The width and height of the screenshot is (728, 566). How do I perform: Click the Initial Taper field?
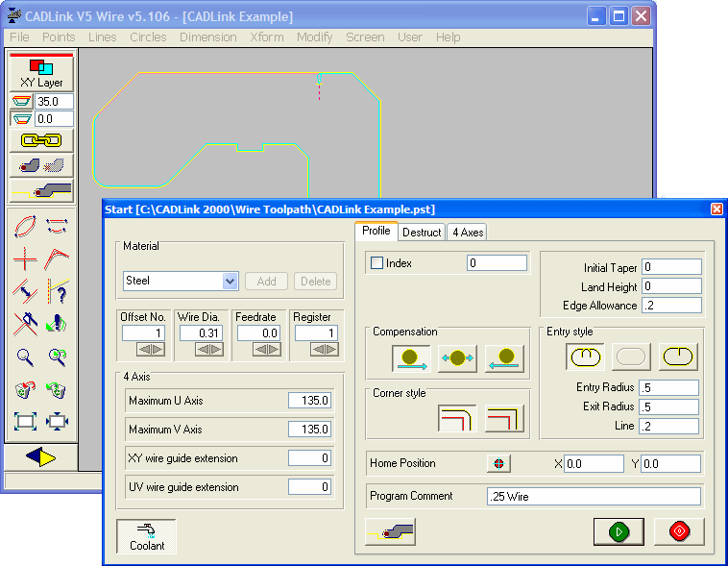672,267
